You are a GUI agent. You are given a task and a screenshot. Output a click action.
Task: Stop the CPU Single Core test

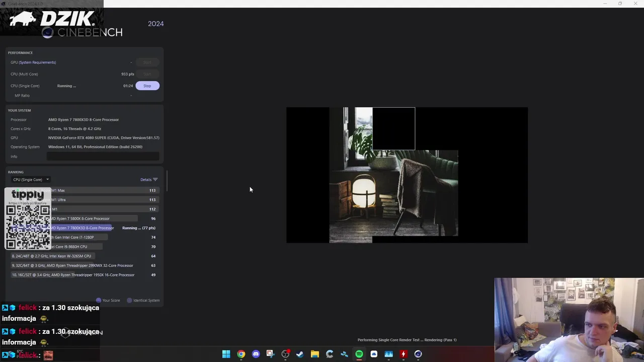tap(147, 85)
